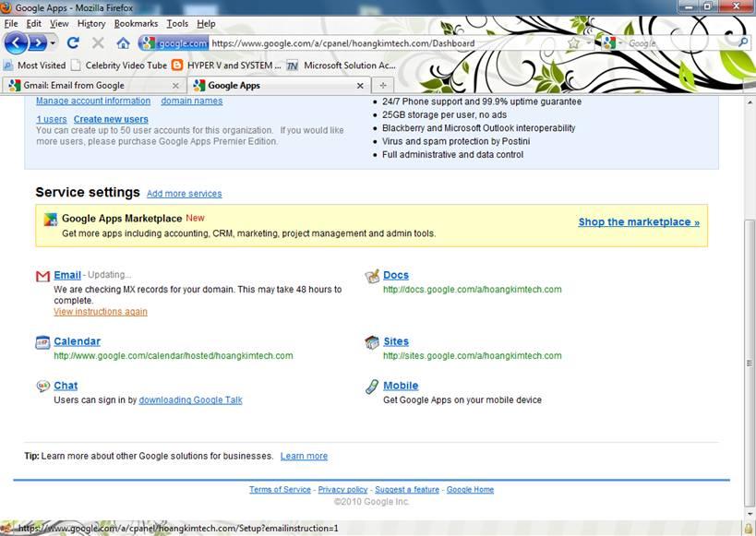Open the View menu
756x536 pixels.
[x=59, y=24]
